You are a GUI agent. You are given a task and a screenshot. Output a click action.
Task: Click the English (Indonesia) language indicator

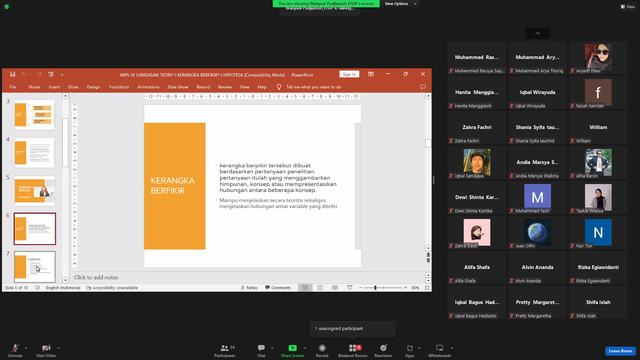tap(63, 288)
